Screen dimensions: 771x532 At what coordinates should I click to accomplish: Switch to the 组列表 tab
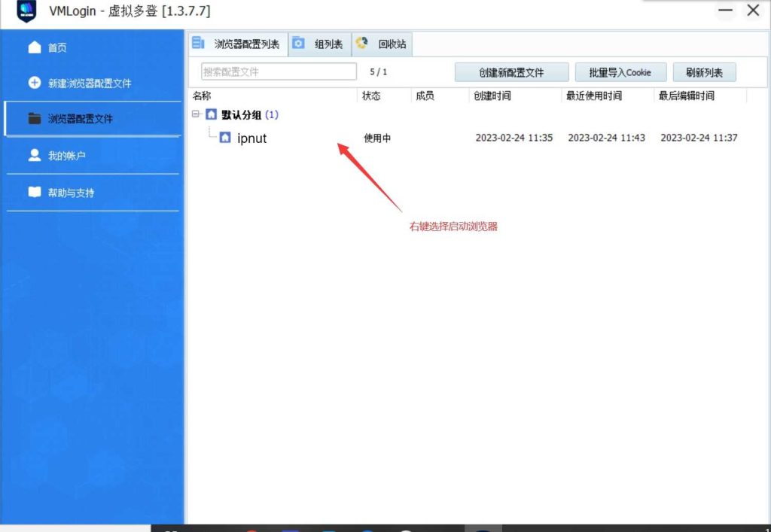[320, 44]
